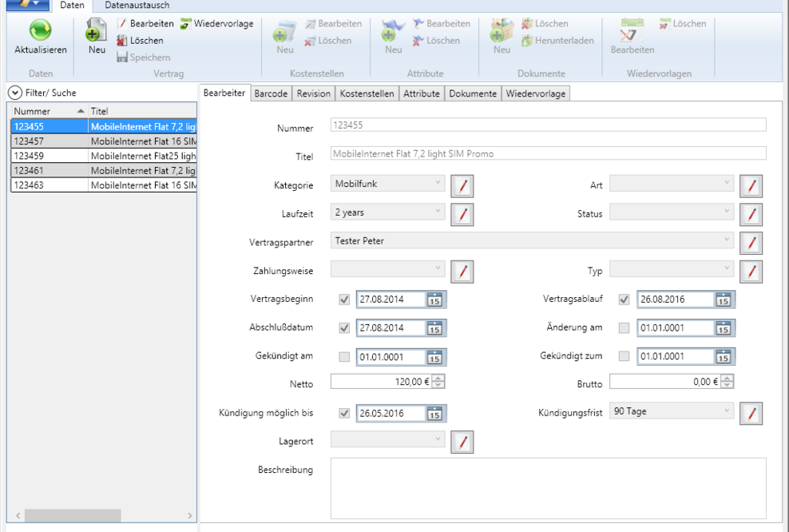Enable the Änderung am checkbox
Image resolution: width=789 pixels, height=532 pixels.
(x=624, y=328)
